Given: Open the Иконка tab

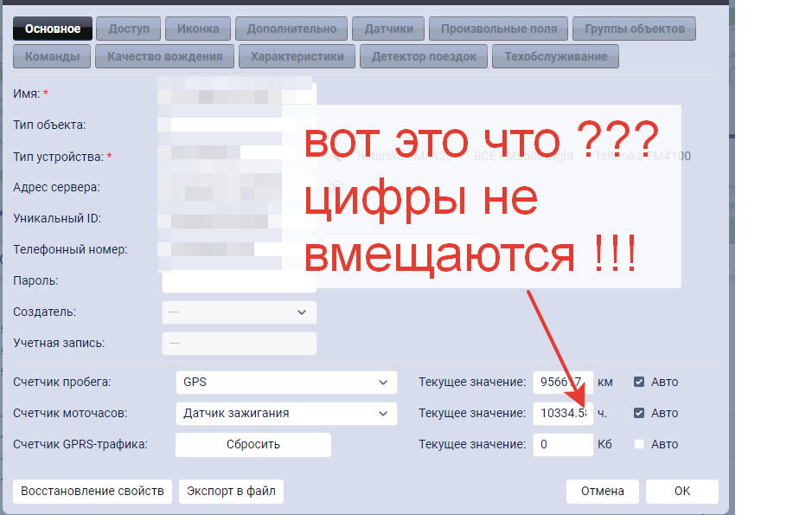Looking at the screenshot, I should 198,29.
